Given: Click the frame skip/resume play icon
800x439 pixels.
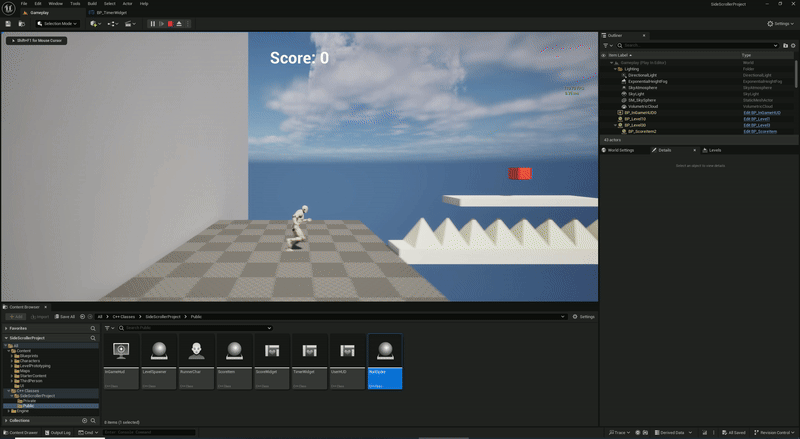Looking at the screenshot, I should tap(161, 23).
